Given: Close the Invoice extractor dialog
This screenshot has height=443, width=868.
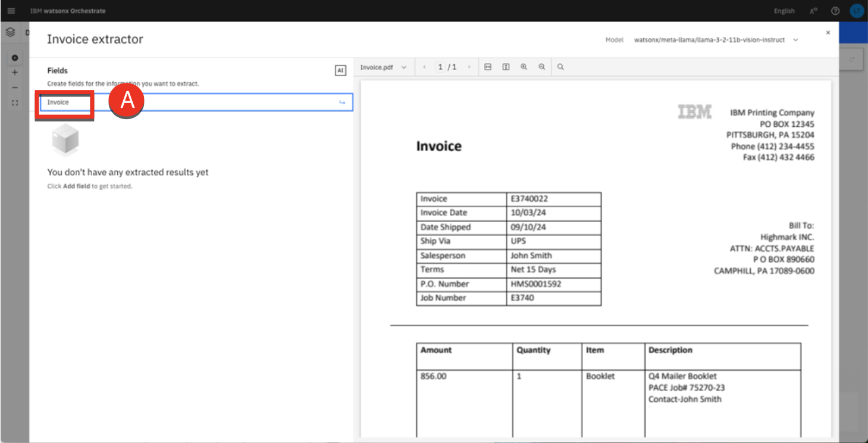Looking at the screenshot, I should pos(828,33).
